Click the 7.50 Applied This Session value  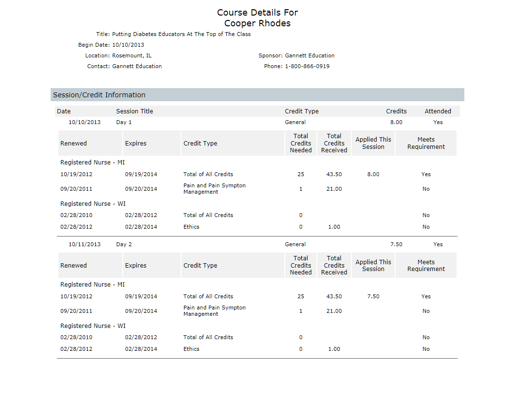[373, 296]
